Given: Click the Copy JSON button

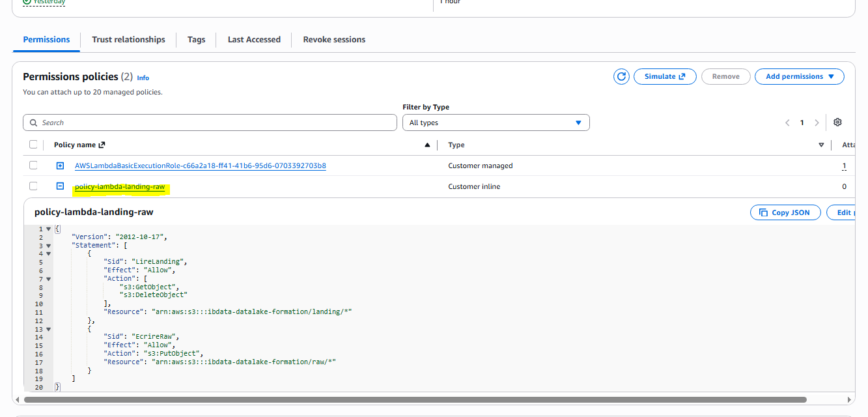Looking at the screenshot, I should (x=785, y=212).
